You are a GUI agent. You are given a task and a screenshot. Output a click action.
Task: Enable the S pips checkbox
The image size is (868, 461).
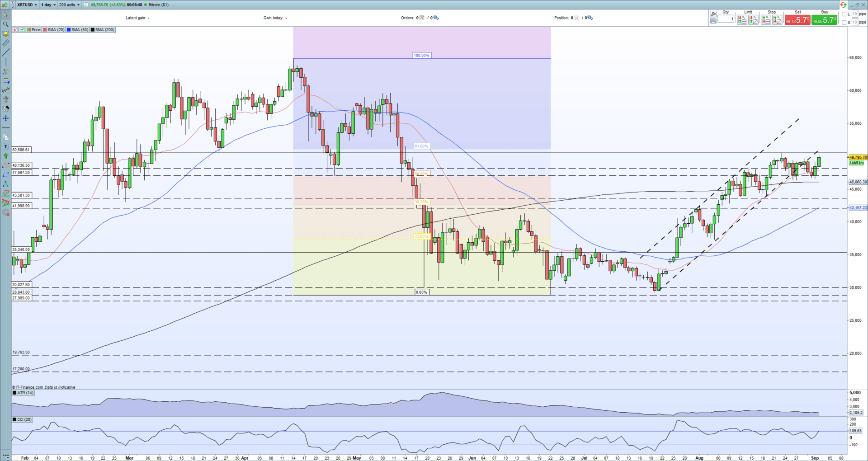(844, 23)
